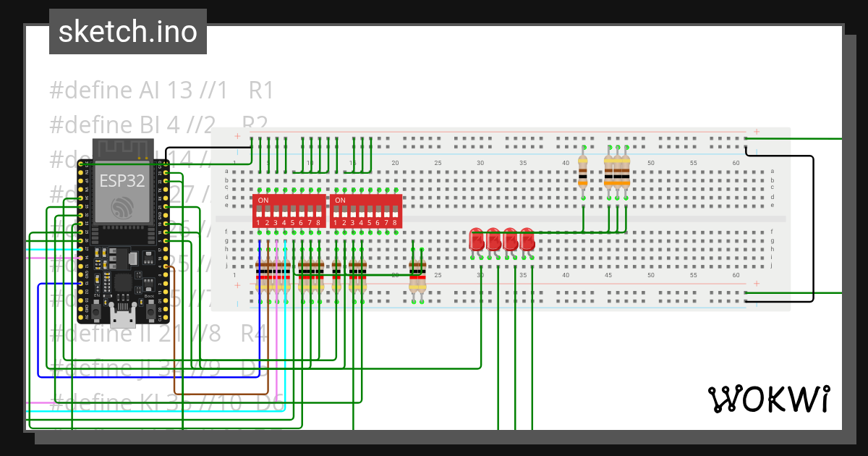This screenshot has width=868, height=456.
Task: Click the first red LED on the breadboard
Action: tap(476, 239)
